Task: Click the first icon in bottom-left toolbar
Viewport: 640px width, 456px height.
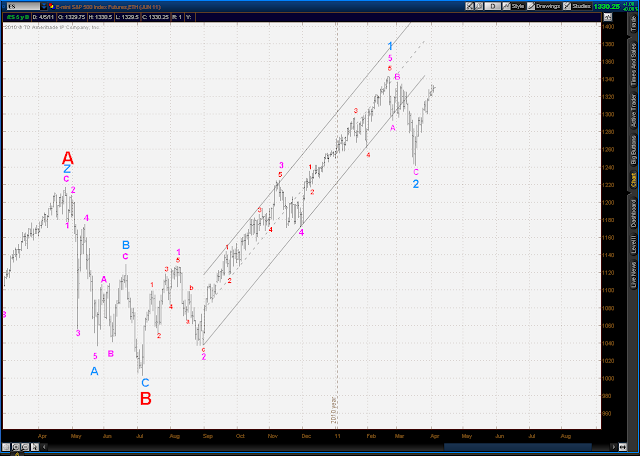Action: [x=6, y=447]
